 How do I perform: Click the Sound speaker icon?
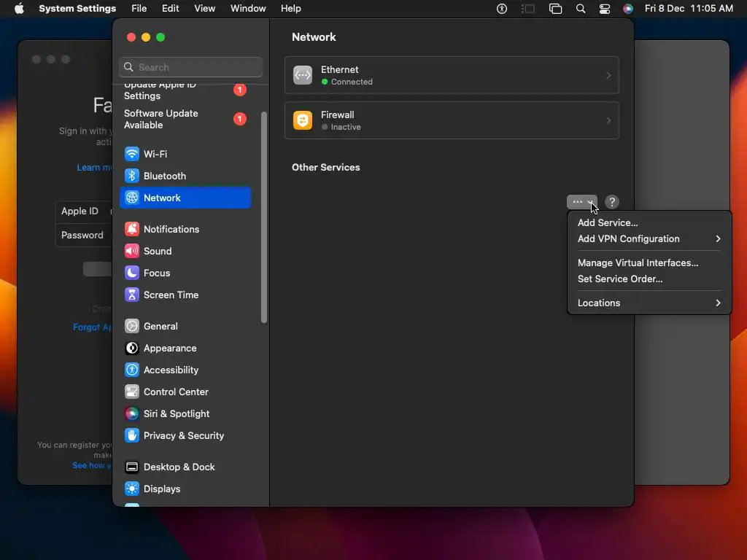point(132,251)
